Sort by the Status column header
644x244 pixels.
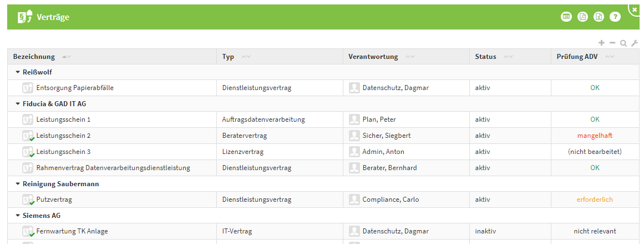485,57
